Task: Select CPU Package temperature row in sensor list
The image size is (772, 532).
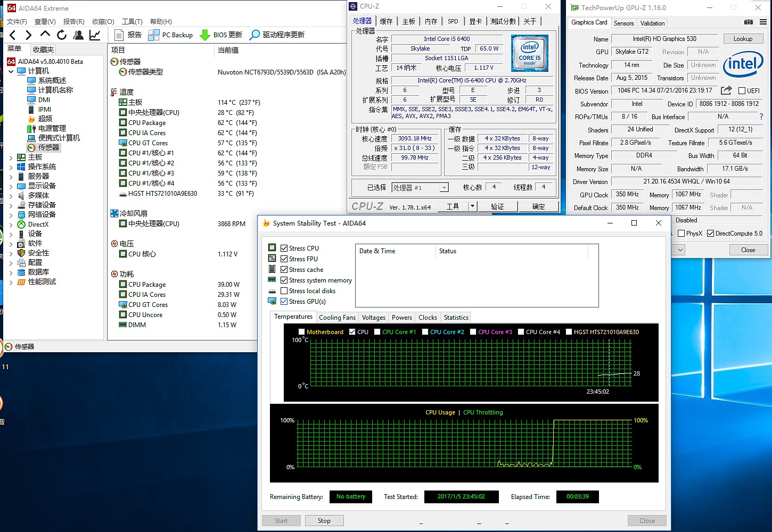Action: coord(147,123)
